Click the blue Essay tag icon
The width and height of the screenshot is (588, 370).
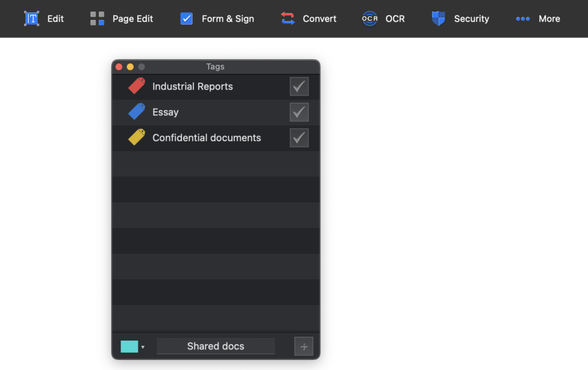pyautogui.click(x=137, y=111)
